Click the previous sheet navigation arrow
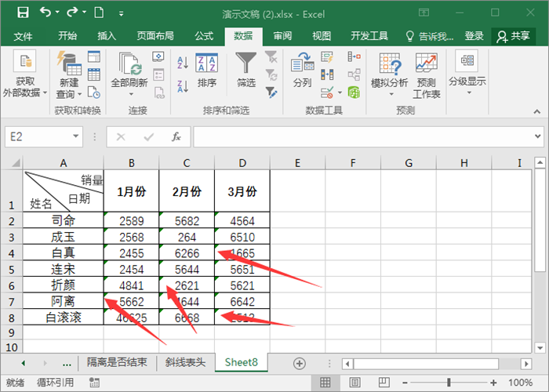The height and width of the screenshot is (392, 549). (x=24, y=363)
